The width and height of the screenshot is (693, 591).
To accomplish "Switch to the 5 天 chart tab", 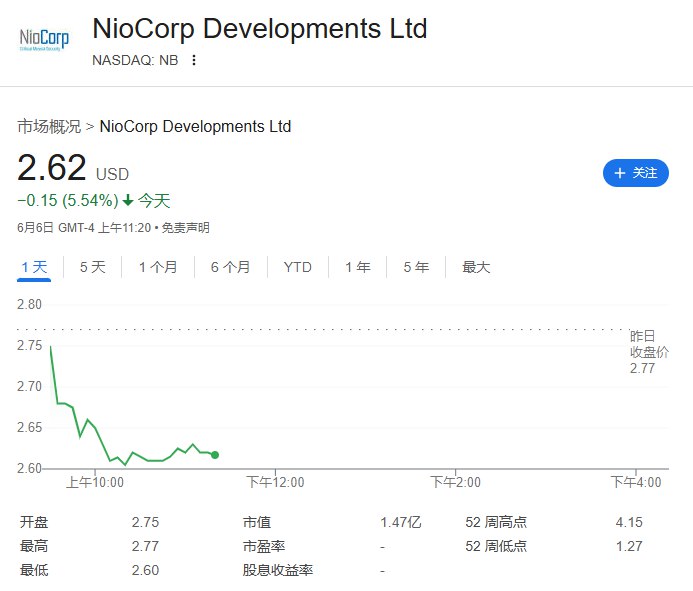I will coord(92,267).
